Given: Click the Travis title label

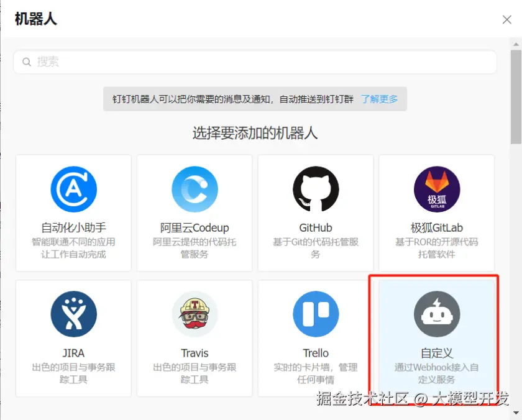Looking at the screenshot, I should click(x=195, y=353).
